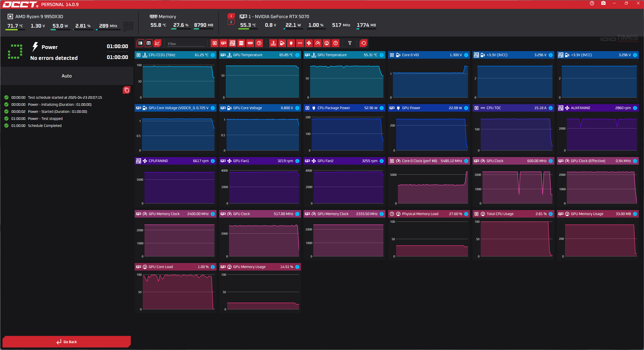The width and height of the screenshot is (644, 350).
Task: Open info for GPU Fan2 graph
Action: pos(382,161)
